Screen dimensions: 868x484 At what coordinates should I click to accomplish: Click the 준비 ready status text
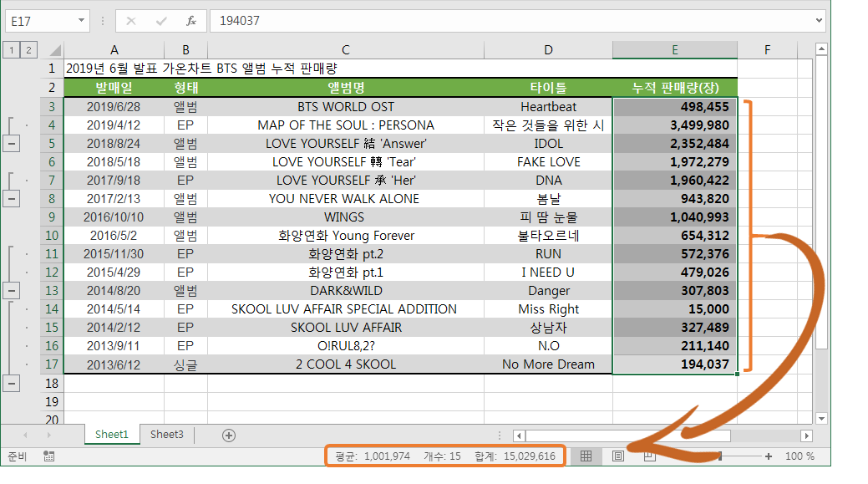[17, 456]
